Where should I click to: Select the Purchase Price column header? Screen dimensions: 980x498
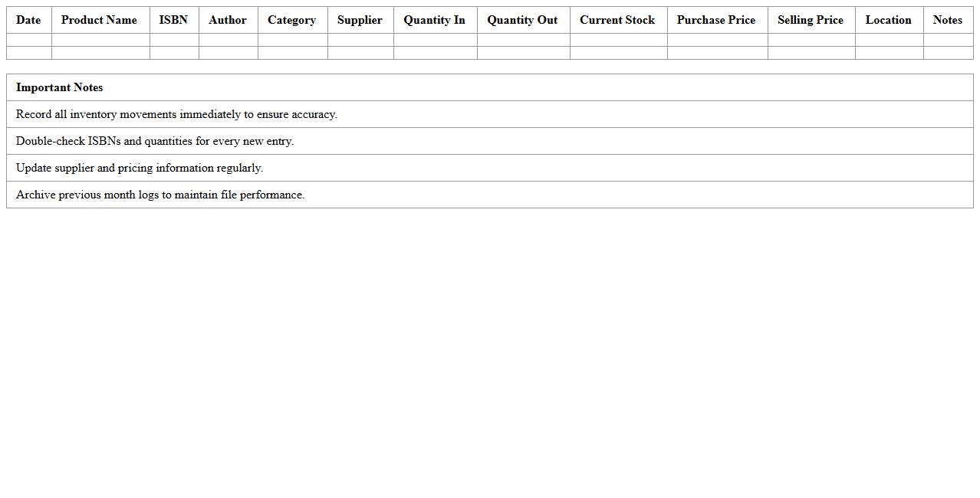(716, 20)
